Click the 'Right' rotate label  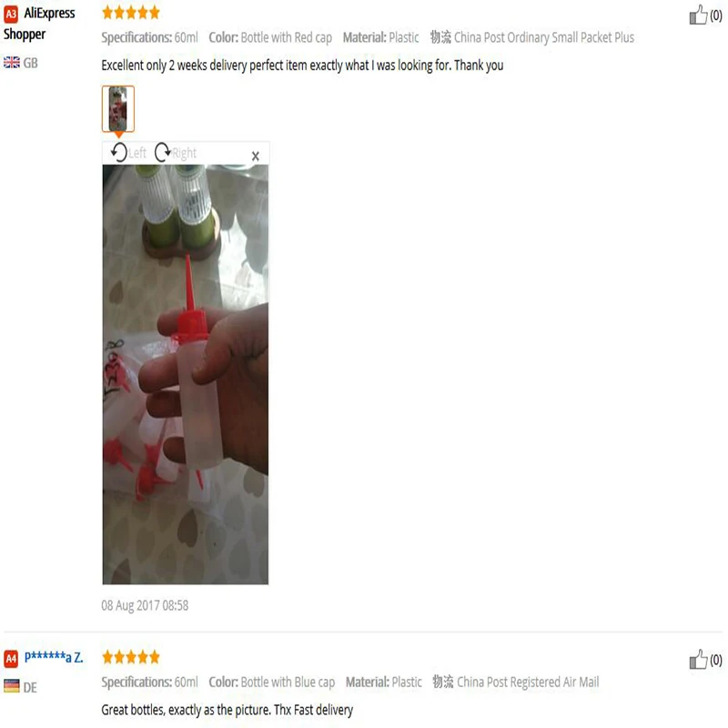tap(185, 153)
